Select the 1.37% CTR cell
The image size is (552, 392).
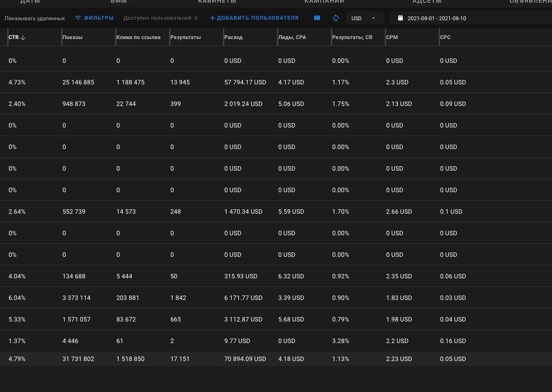click(x=17, y=341)
